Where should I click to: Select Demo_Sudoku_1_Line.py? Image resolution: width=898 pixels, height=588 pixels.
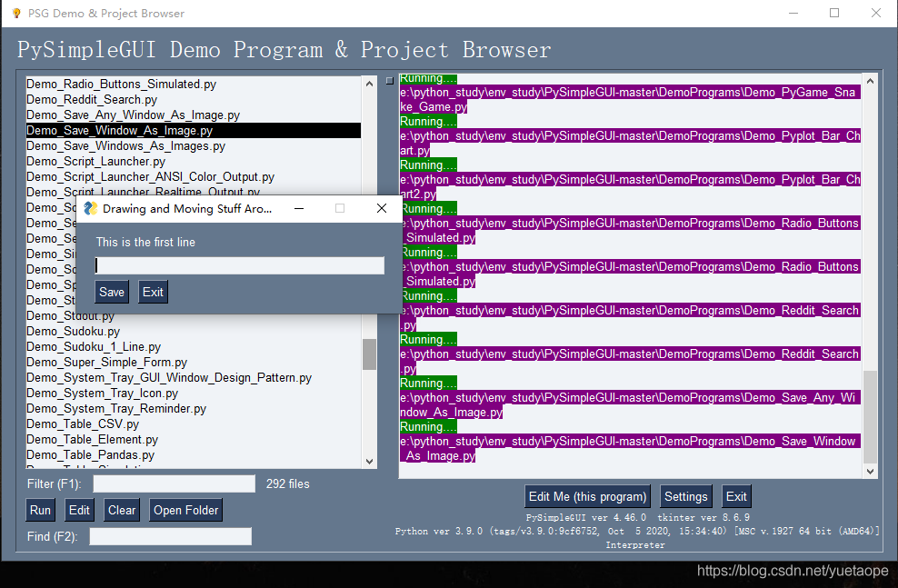[194, 347]
